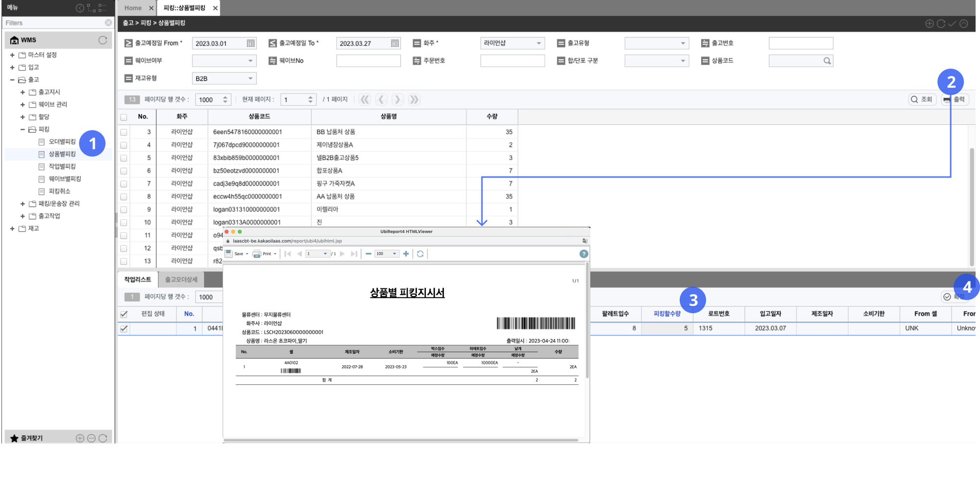980x499 pixels.
Task: Clear the Filters field with X icon
Action: pyautogui.click(x=108, y=23)
